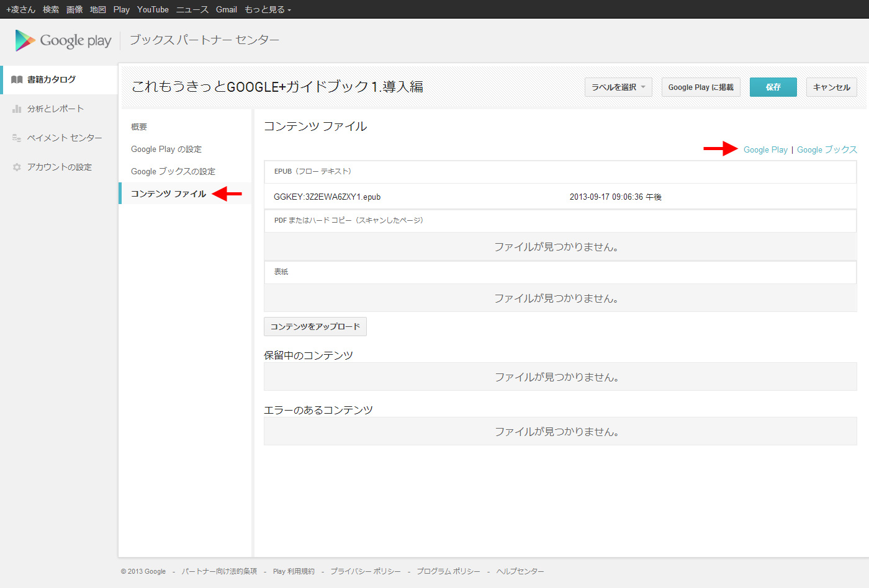This screenshot has height=588, width=869.
Task: Open +凌さん profile link in top bar
Action: pos(20,9)
